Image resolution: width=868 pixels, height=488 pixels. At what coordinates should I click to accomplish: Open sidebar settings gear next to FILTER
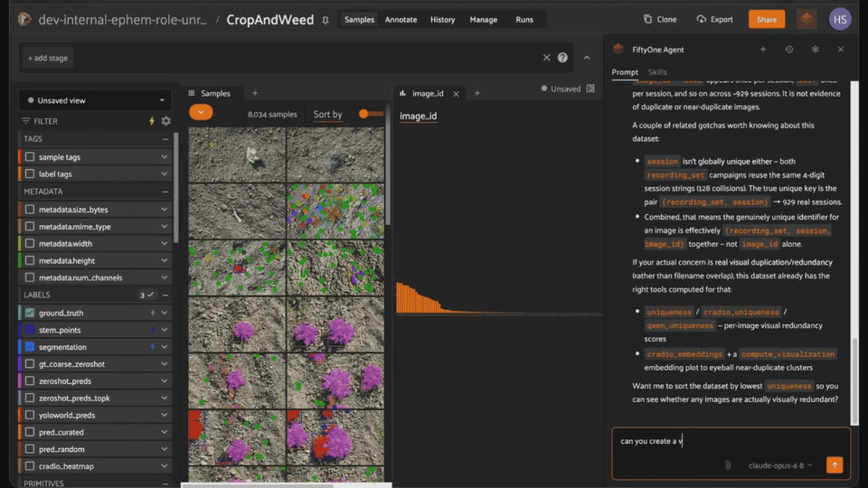(x=166, y=121)
